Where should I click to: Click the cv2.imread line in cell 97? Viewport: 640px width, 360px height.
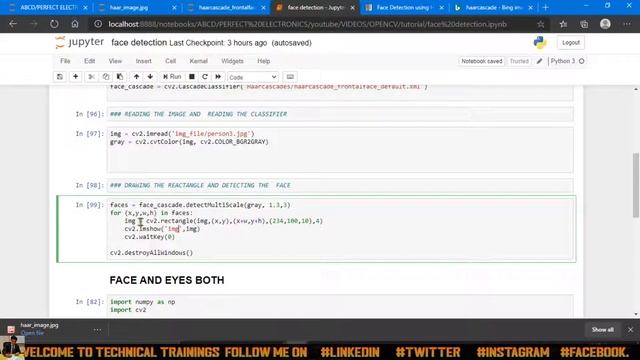pos(182,134)
